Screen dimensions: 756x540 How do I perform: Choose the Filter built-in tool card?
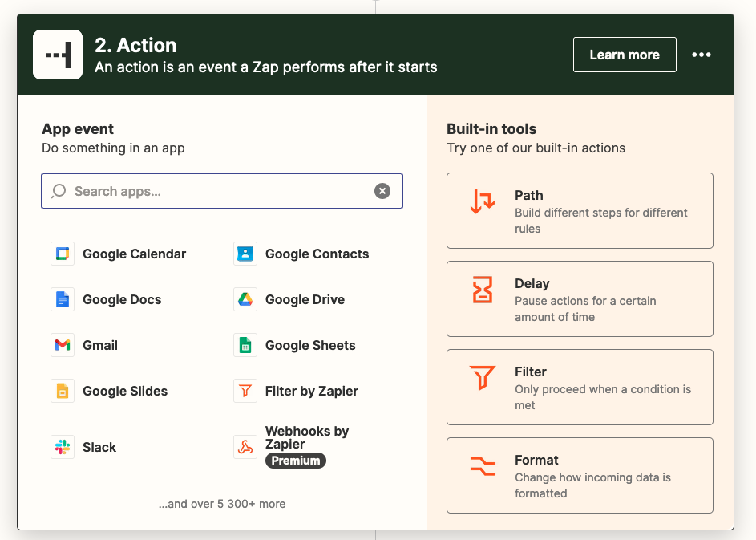(579, 388)
